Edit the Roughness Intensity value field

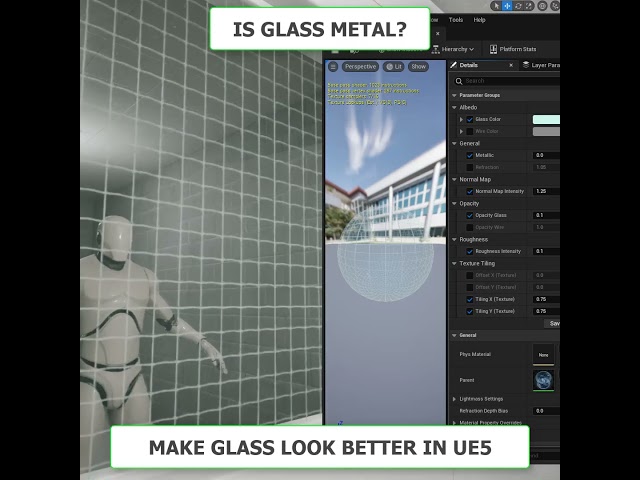pos(546,251)
